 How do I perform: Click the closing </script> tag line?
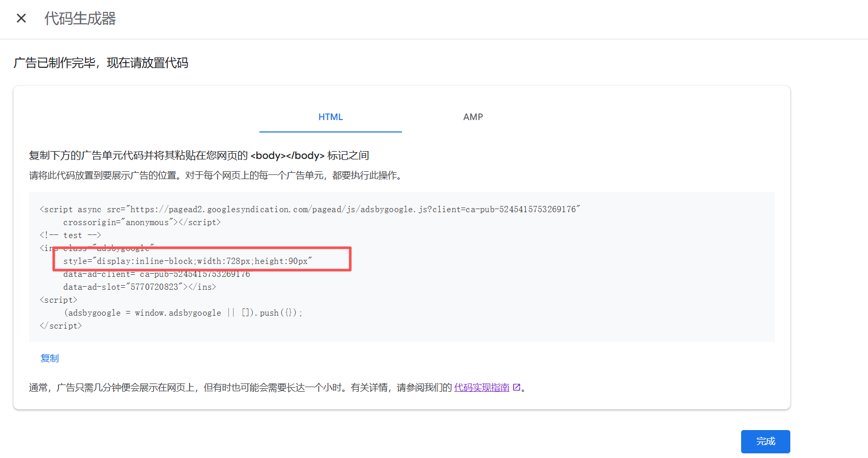[61, 326]
